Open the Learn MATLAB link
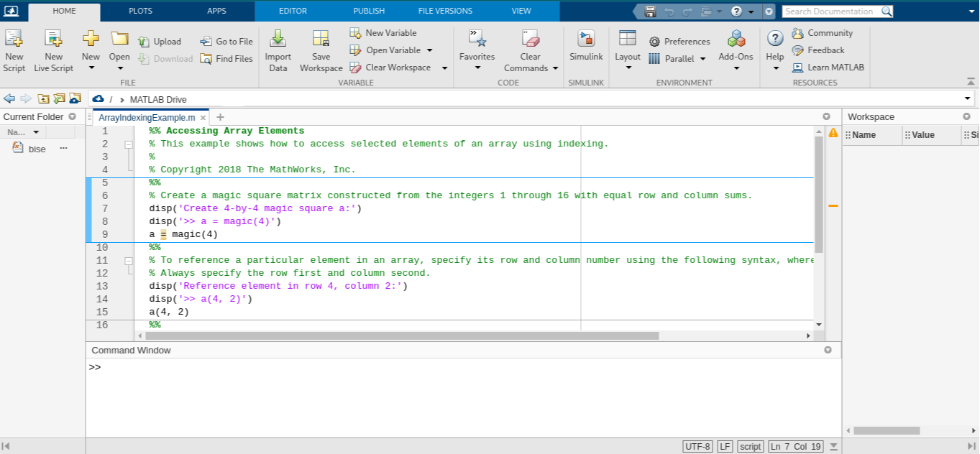980x454 pixels. point(828,67)
